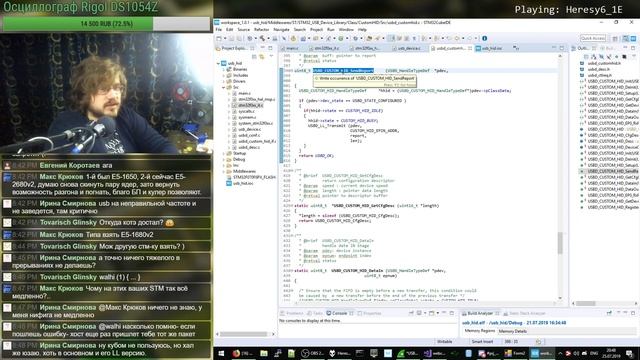Open the Navigate menu
Screen dimensions: 640x360
coord(281,30)
